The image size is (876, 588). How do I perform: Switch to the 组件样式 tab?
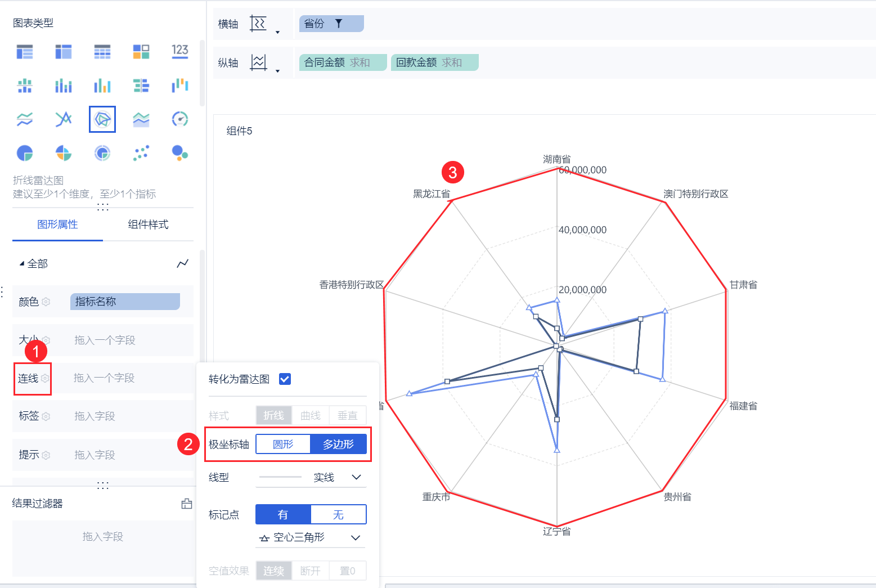(x=148, y=225)
